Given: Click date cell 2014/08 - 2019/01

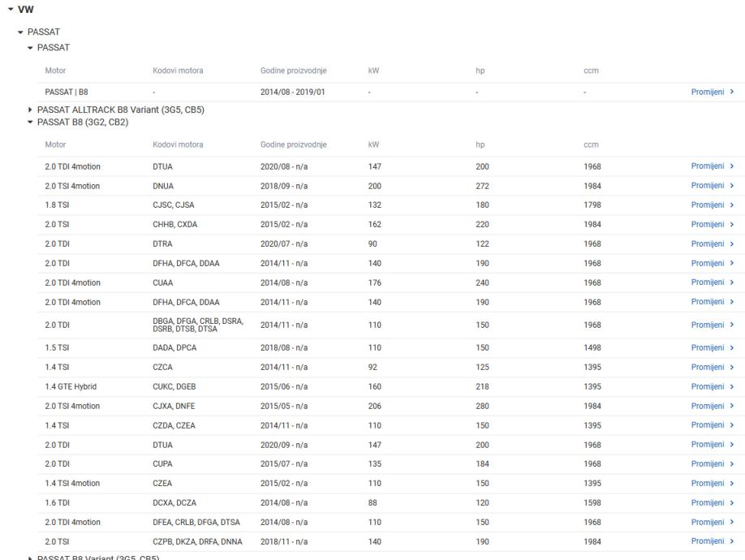Looking at the screenshot, I should [293, 93].
